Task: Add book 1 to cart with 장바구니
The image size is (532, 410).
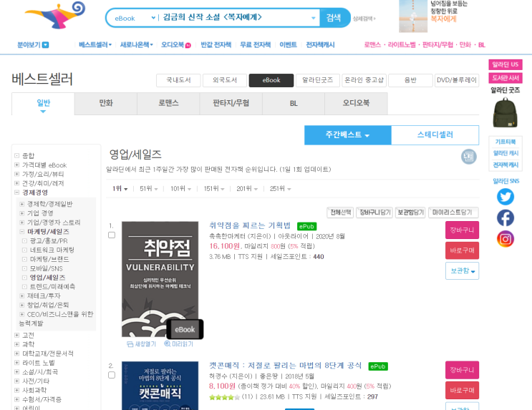Action: coord(462,230)
